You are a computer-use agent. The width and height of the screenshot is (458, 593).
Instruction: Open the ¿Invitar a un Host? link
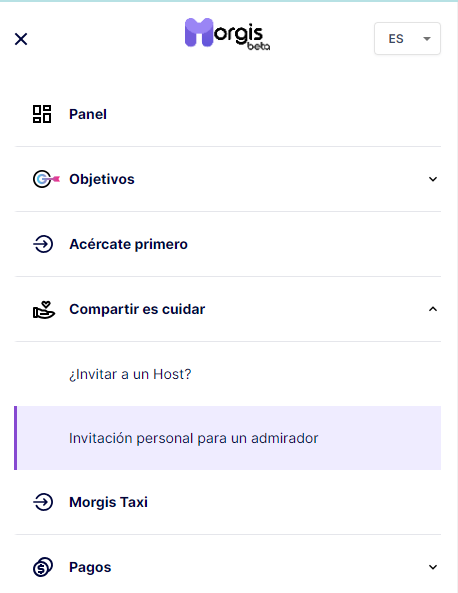pyautogui.click(x=130, y=374)
